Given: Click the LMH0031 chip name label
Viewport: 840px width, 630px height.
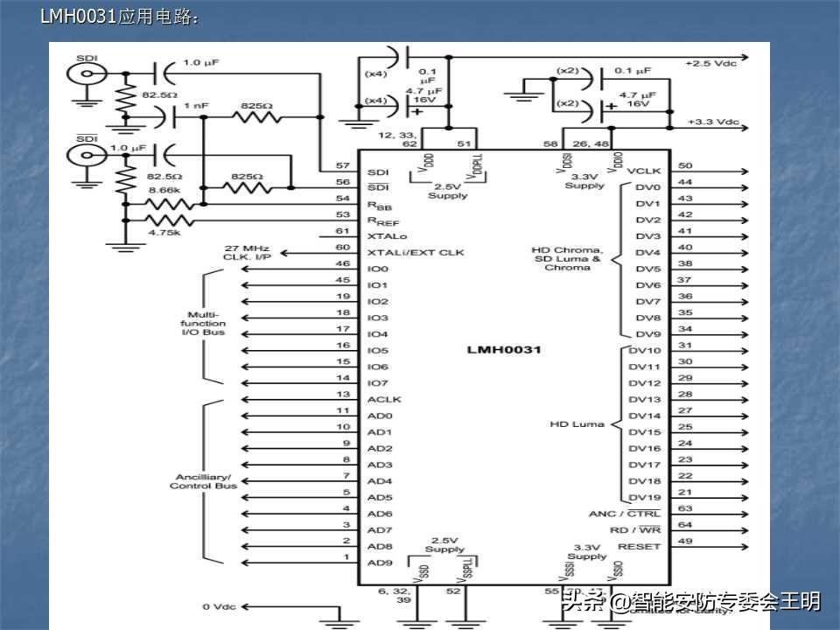Looking at the screenshot, I should point(504,349).
